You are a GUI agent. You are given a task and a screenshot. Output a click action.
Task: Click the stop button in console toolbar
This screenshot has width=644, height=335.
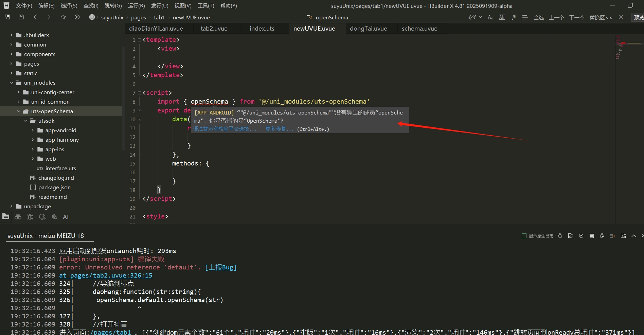point(592,236)
